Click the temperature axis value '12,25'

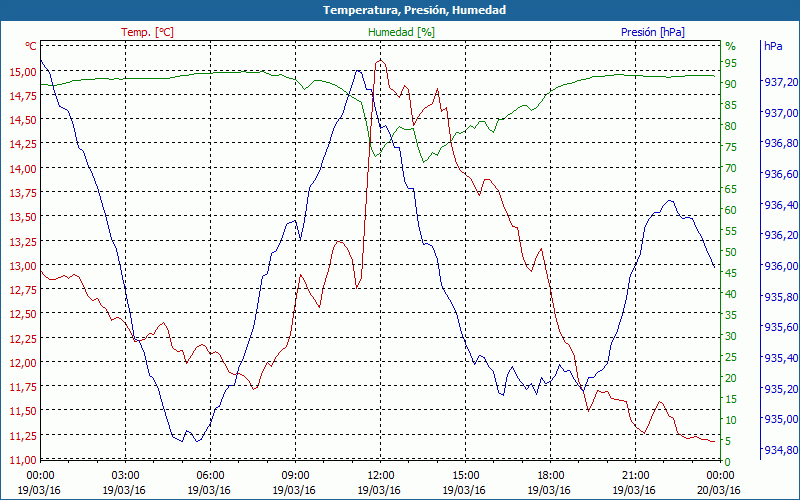[x=23, y=338]
